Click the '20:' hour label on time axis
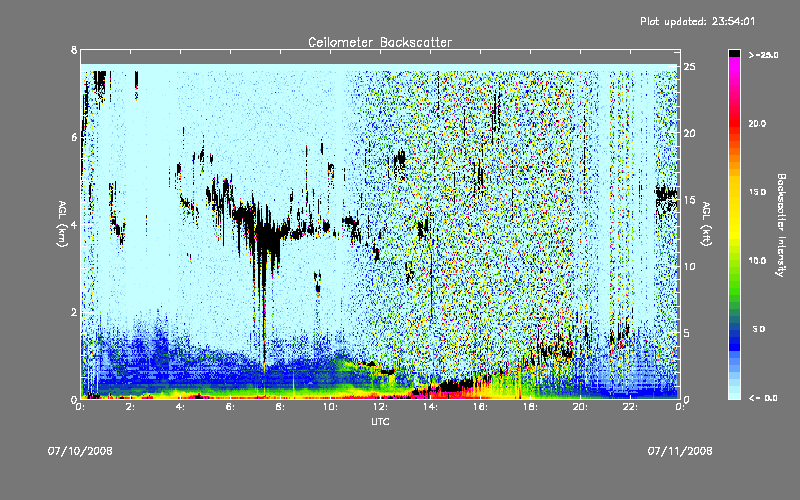The image size is (800, 500). [x=580, y=407]
